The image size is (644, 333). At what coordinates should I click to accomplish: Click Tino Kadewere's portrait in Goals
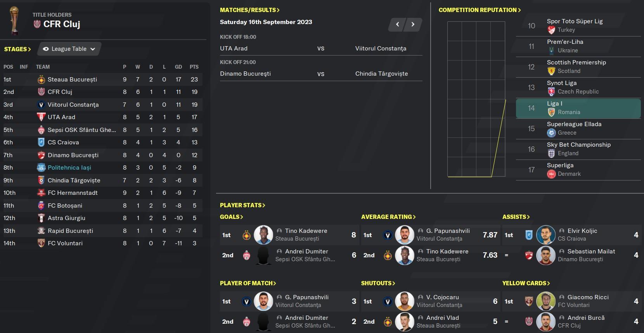(x=263, y=235)
